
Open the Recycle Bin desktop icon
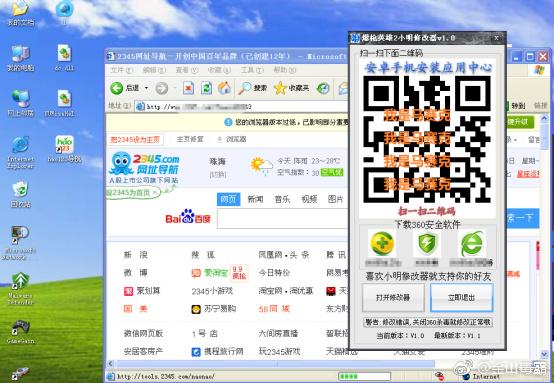point(20,194)
